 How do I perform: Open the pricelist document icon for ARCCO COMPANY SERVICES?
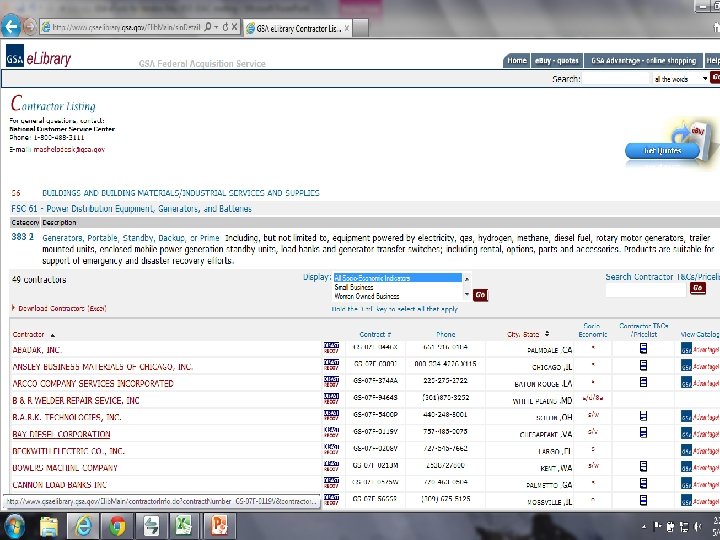(x=643, y=382)
